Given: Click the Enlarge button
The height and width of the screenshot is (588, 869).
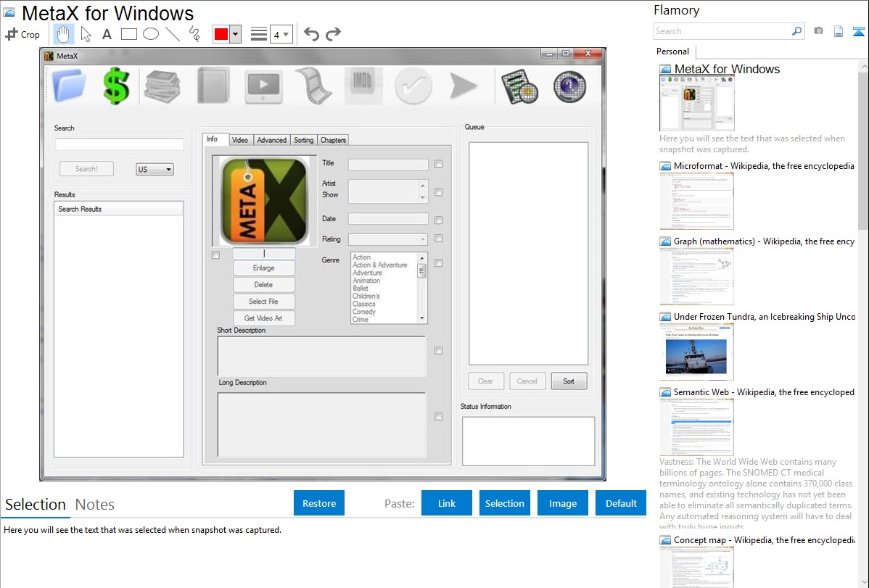Looking at the screenshot, I should (264, 268).
